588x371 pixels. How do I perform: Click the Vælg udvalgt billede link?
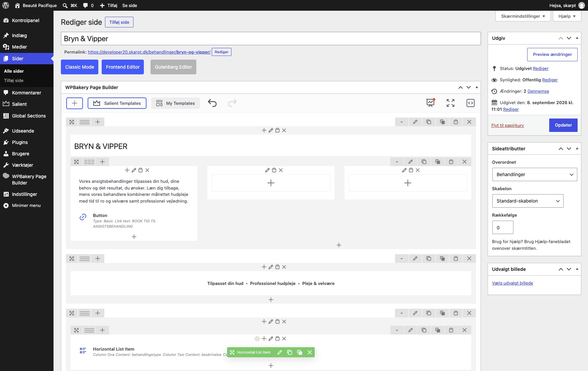[x=512, y=283]
